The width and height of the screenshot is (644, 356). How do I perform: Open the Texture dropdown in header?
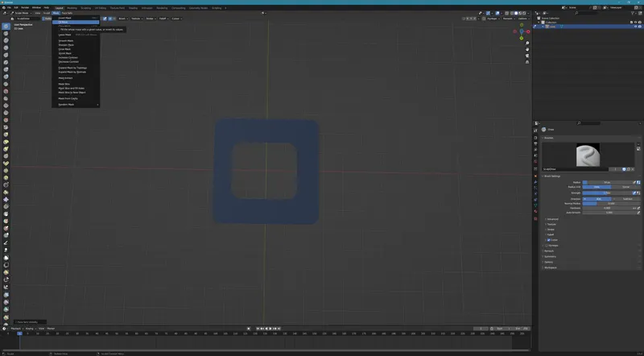[137, 19]
